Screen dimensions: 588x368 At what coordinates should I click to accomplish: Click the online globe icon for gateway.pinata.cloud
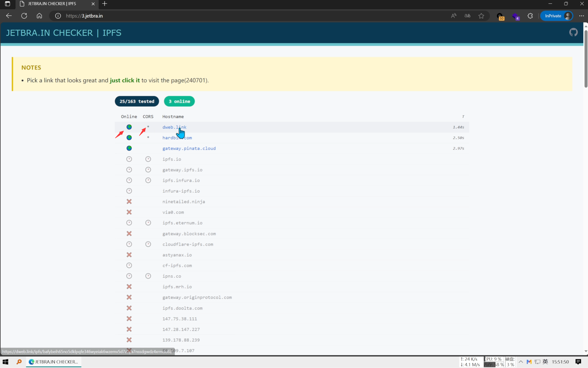pos(129,148)
